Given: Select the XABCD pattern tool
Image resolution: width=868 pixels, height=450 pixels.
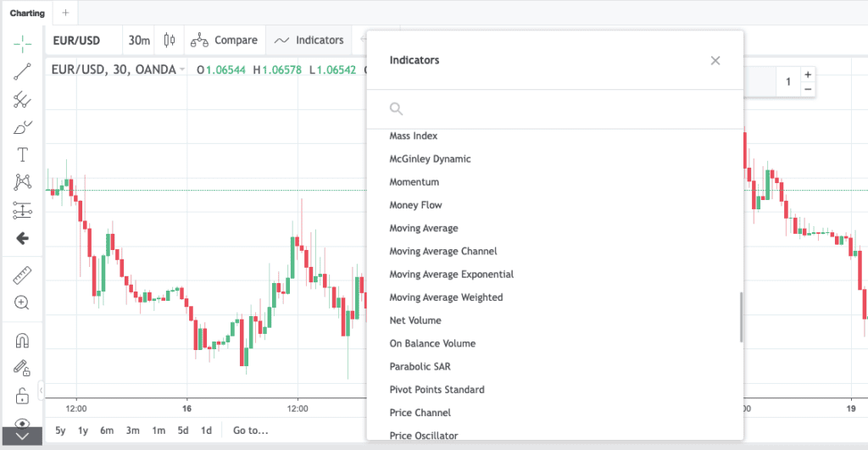Looking at the screenshot, I should [x=22, y=182].
